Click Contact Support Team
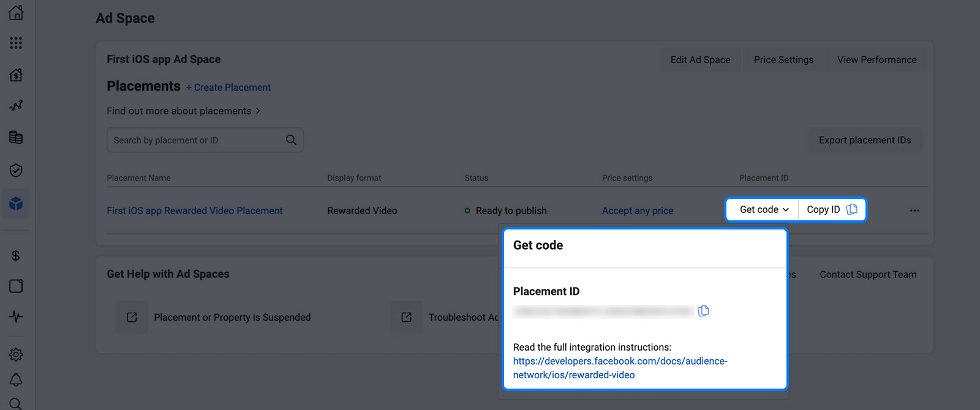 click(x=868, y=275)
